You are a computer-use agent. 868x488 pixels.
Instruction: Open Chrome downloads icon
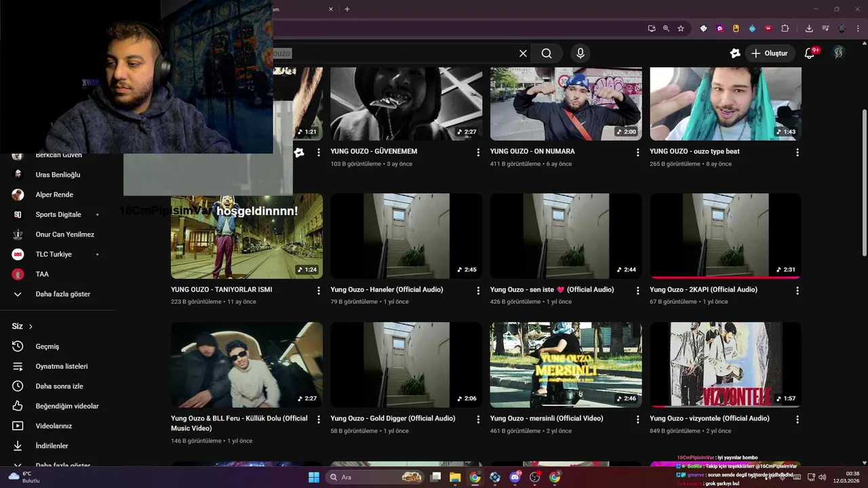coord(809,28)
